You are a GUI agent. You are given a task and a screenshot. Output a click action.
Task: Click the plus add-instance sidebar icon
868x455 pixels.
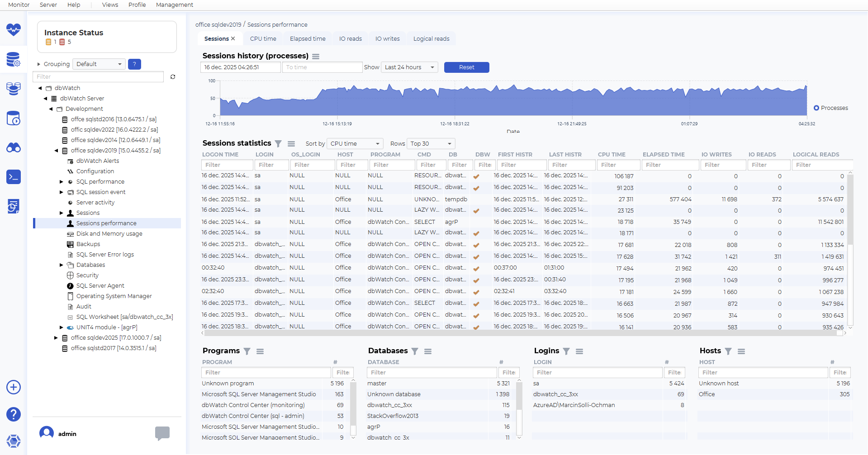tap(14, 387)
